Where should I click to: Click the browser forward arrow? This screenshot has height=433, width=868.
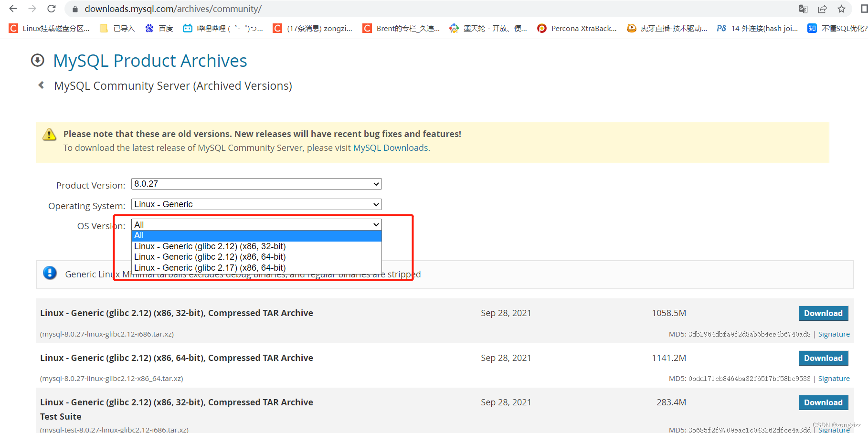[x=32, y=9]
